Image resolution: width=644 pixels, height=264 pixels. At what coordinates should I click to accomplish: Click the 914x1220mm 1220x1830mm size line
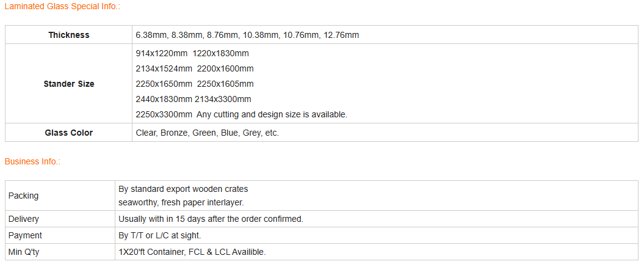(192, 53)
